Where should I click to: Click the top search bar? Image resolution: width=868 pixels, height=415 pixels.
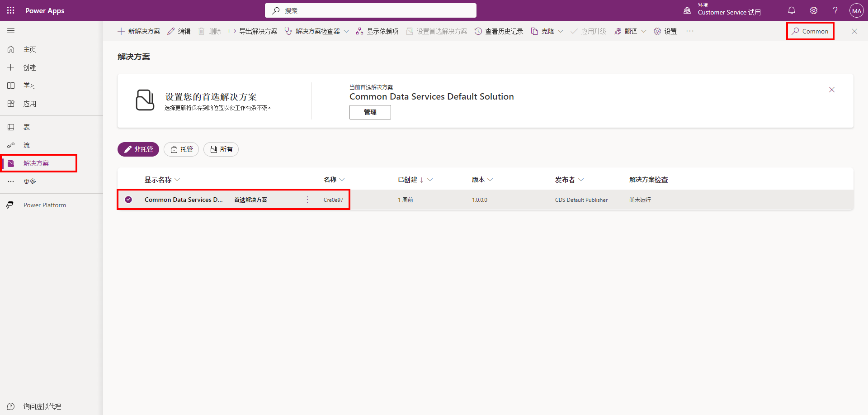click(370, 10)
